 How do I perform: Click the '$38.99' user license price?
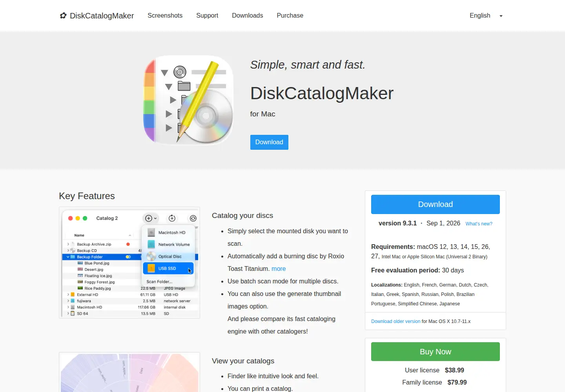click(454, 370)
